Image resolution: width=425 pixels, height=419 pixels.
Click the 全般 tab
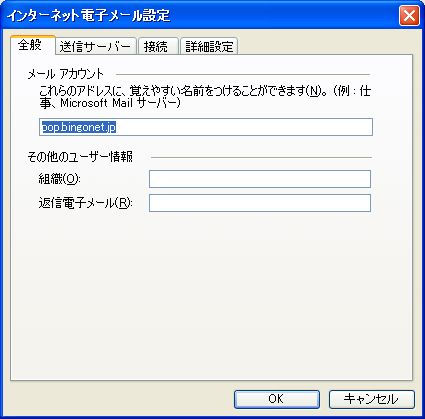tap(32, 45)
